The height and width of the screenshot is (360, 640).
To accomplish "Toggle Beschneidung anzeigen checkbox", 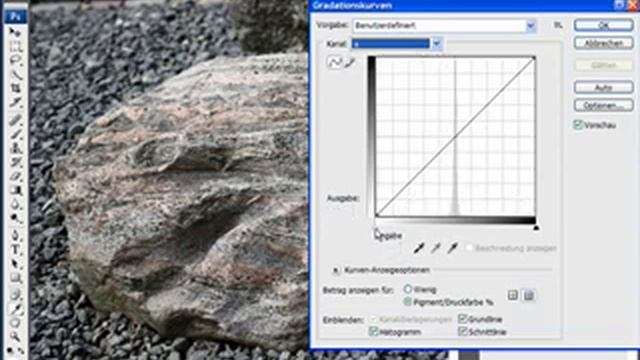I will point(469,248).
